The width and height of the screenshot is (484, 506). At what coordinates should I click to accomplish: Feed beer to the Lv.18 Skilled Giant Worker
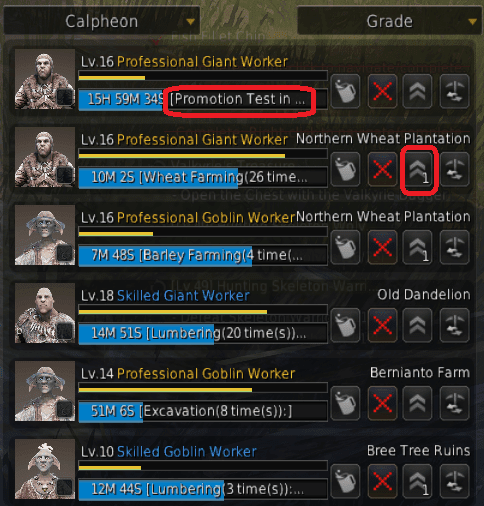tap(345, 325)
